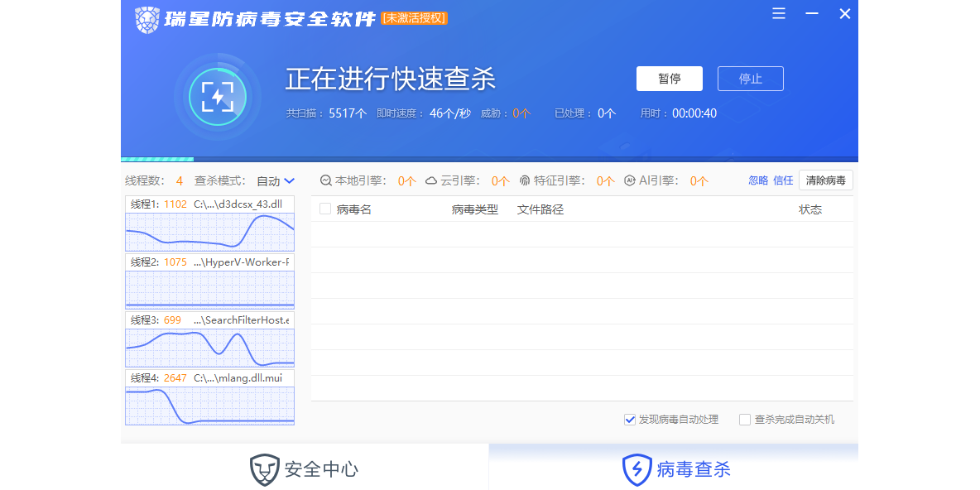Click the fingerprint signature engine icon
The width and height of the screenshot is (980, 490).
pos(525,180)
